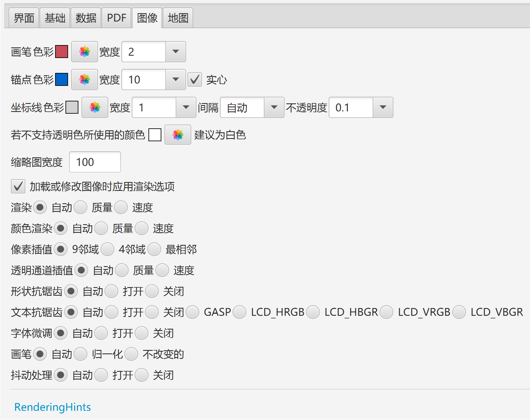Select 自动 for 渲染

[x=40, y=207]
